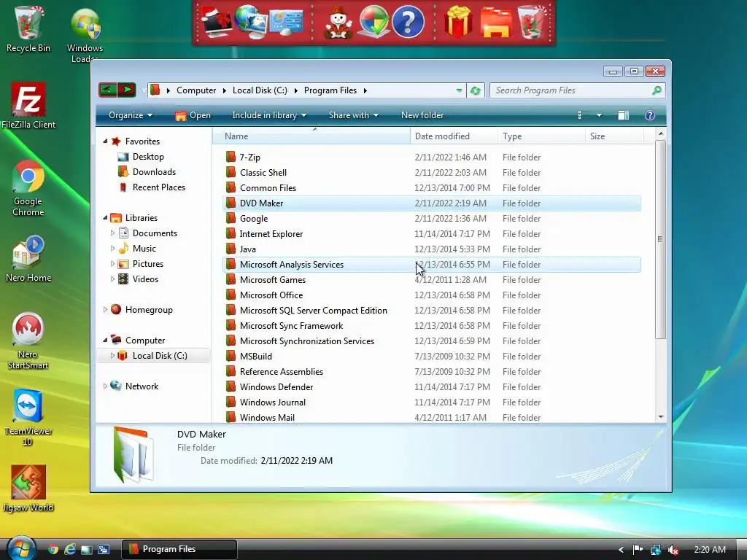Open Jigsaw World desktop shortcut
The width and height of the screenshot is (747, 560).
pos(28,488)
